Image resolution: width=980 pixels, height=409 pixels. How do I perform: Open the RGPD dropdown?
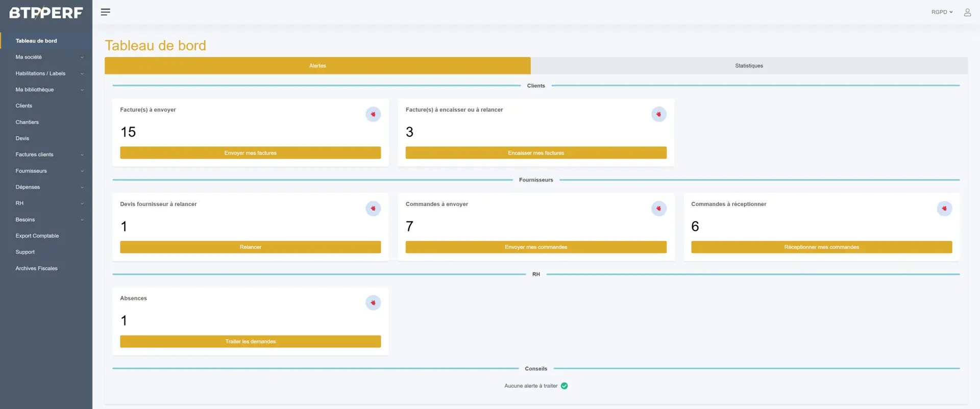point(942,12)
